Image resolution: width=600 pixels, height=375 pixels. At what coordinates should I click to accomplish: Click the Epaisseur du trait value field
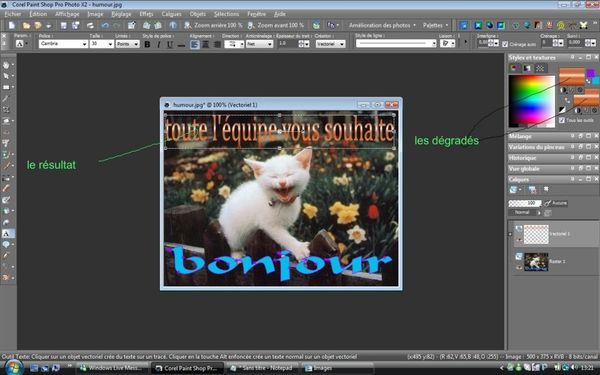pyautogui.click(x=287, y=44)
